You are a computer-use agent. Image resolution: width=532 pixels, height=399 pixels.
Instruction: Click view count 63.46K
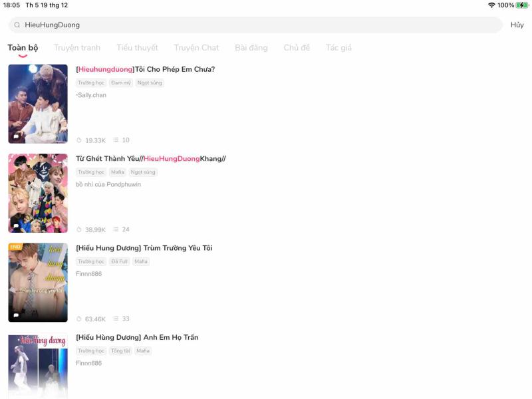coord(95,319)
